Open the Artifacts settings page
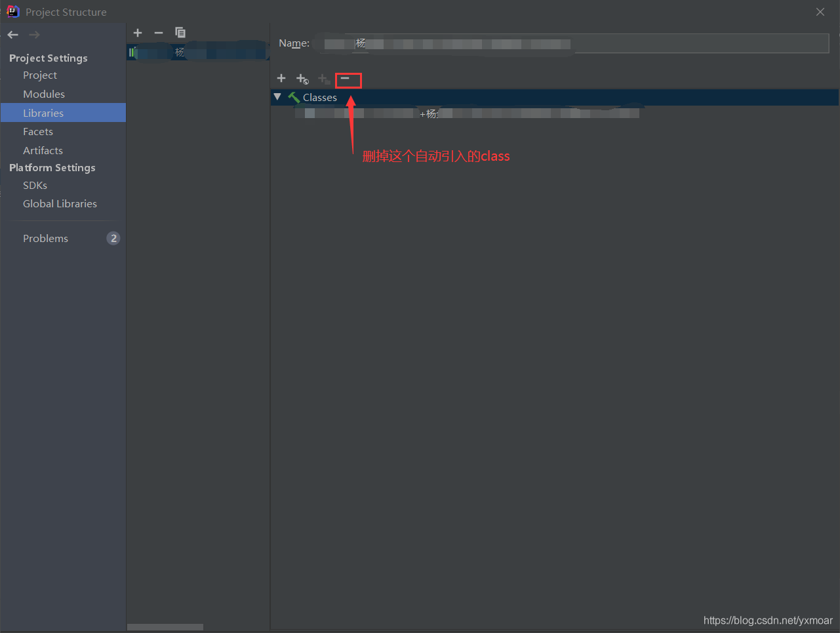Image resolution: width=840 pixels, height=633 pixels. tap(43, 151)
